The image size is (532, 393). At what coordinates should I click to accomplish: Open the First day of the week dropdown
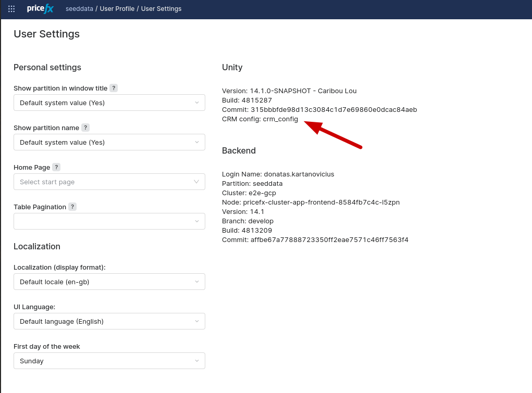pos(109,361)
